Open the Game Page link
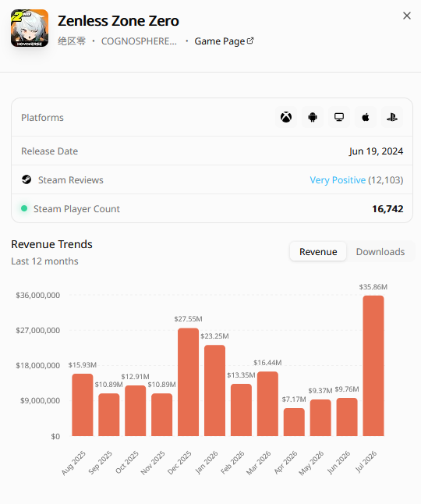The width and height of the screenshot is (421, 504). (x=224, y=41)
